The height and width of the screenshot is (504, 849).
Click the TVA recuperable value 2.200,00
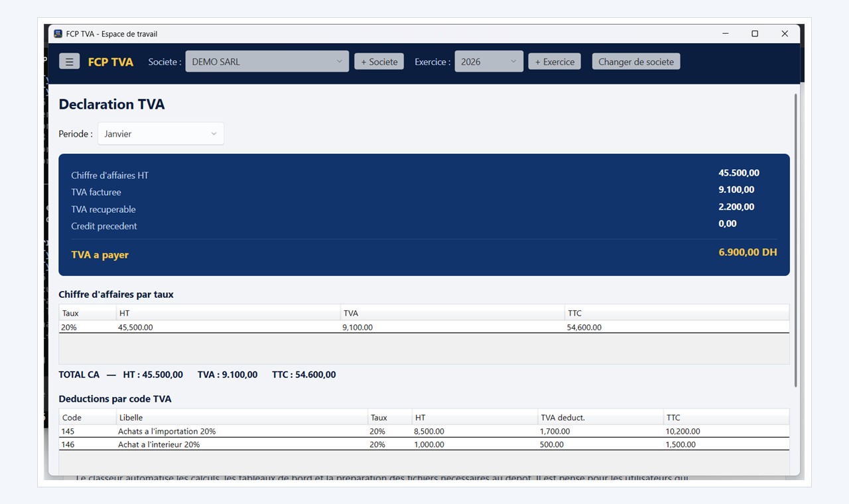coord(736,207)
